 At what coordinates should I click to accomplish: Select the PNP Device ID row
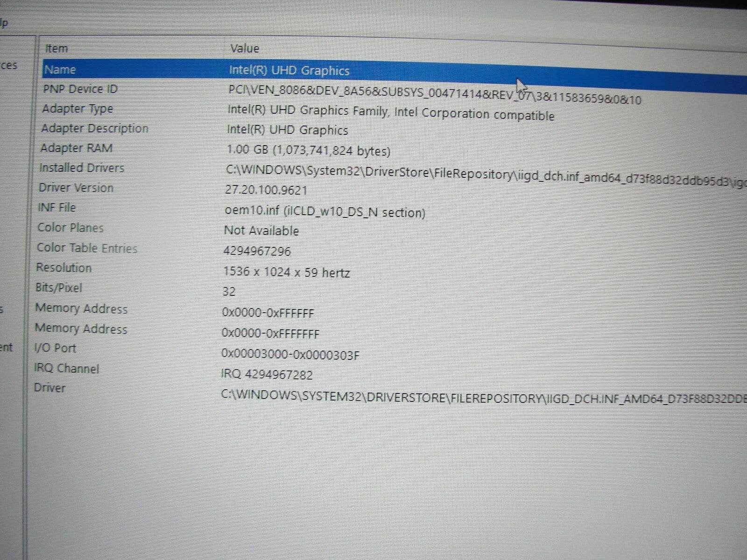click(x=80, y=89)
